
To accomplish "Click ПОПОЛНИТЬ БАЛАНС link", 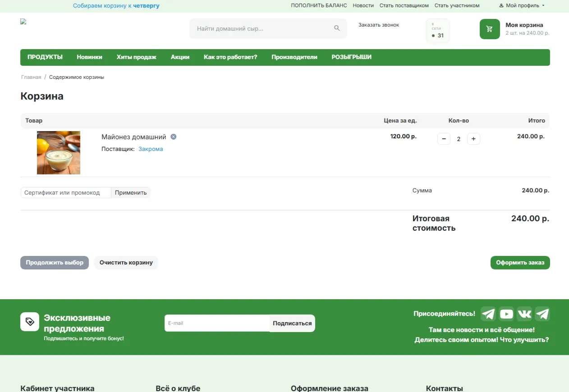I will [x=319, y=5].
